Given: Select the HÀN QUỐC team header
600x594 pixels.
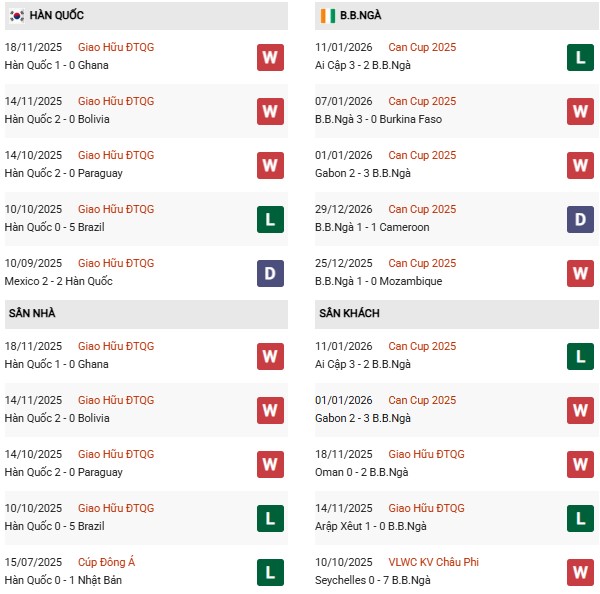Looking at the screenshot, I should click(x=58, y=16).
